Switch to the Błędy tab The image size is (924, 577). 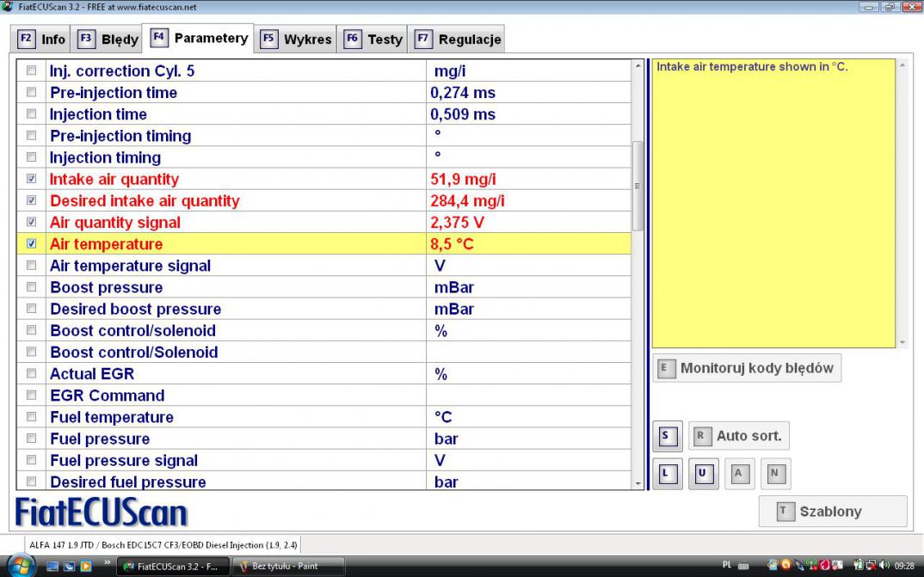point(109,39)
